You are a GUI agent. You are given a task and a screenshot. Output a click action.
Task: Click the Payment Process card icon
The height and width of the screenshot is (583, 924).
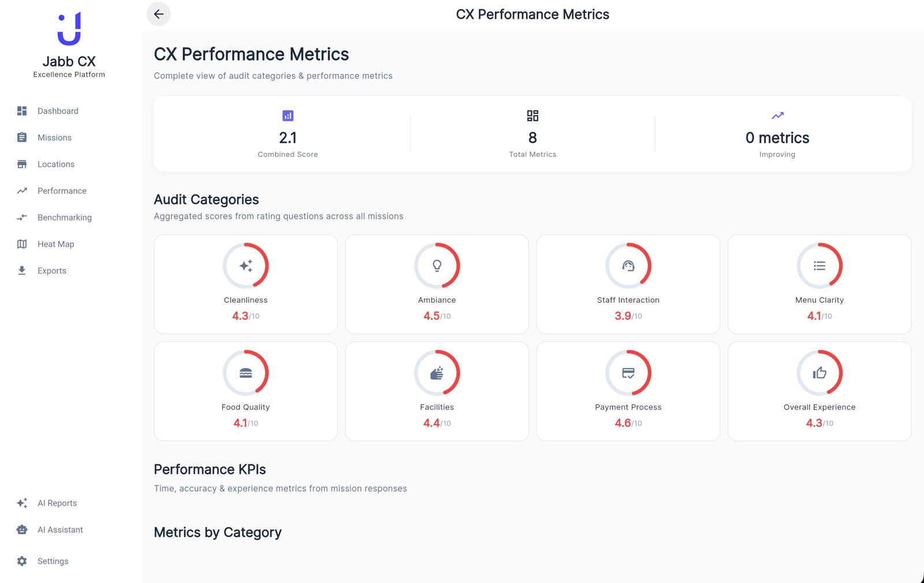[628, 373]
